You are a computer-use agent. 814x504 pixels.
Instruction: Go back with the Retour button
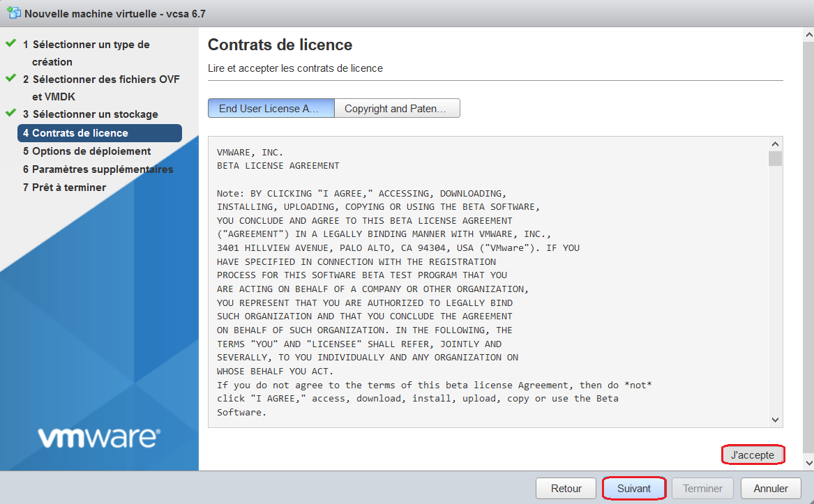[x=566, y=489]
